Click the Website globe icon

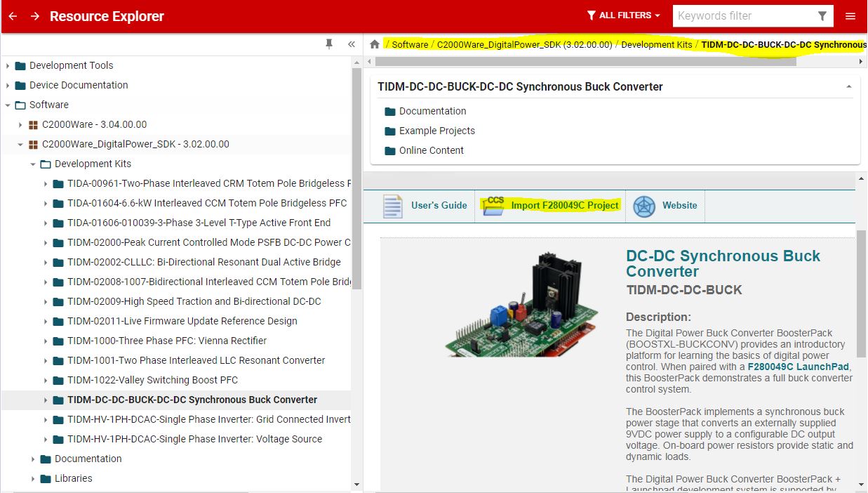tap(643, 206)
